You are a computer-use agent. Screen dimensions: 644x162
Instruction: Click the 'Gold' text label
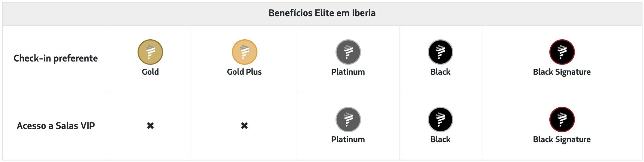[150, 72]
